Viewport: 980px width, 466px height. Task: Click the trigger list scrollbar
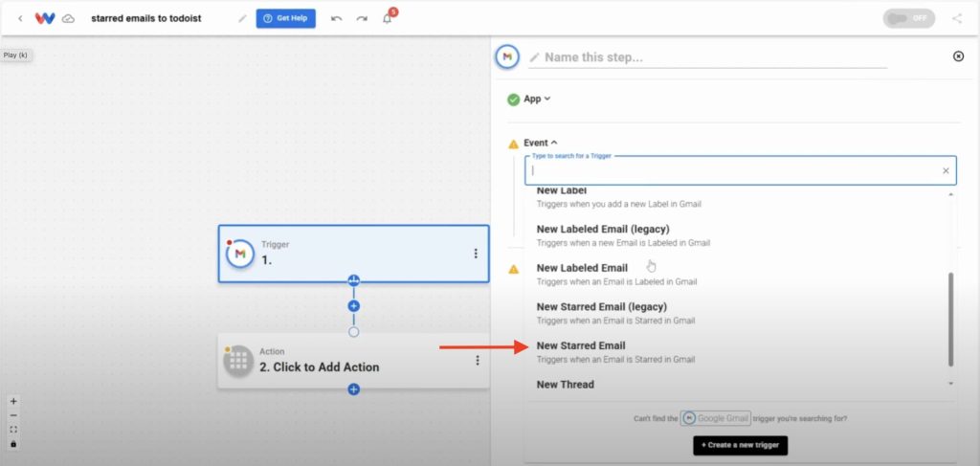(951, 319)
